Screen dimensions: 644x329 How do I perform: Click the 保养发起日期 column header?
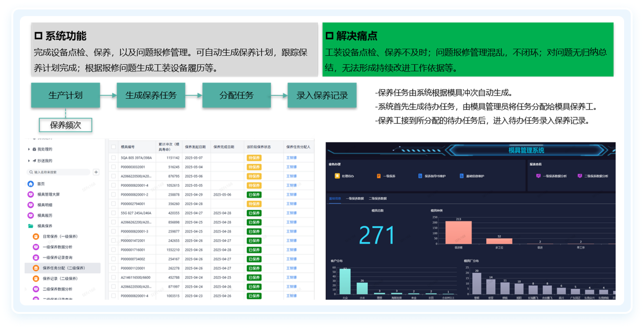pos(195,147)
